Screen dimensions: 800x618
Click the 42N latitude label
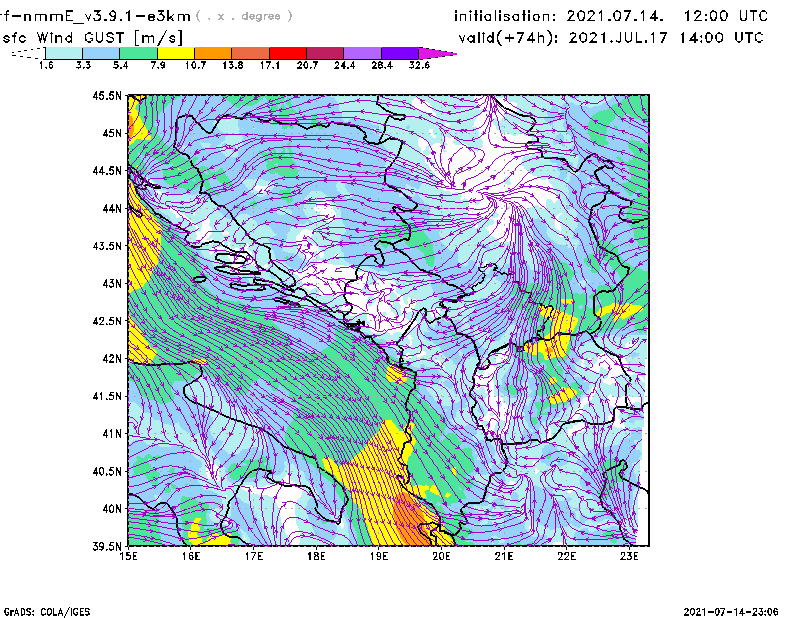[112, 358]
